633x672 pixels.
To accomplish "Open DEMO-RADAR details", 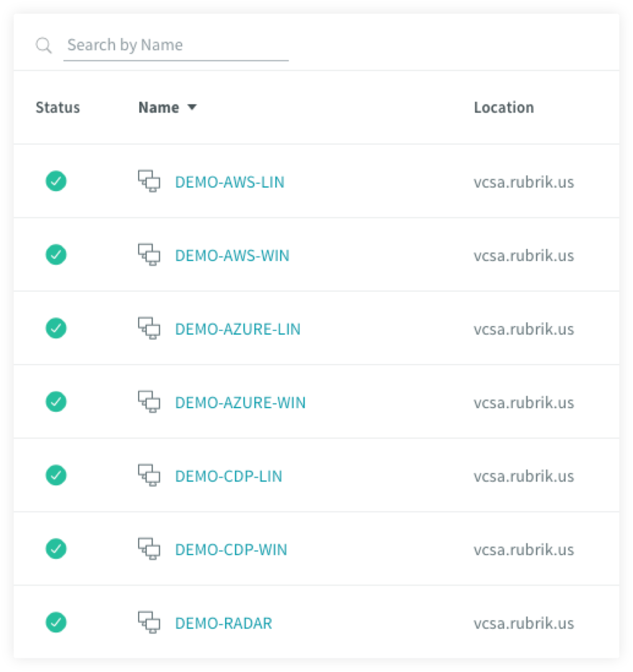I will pos(224,623).
